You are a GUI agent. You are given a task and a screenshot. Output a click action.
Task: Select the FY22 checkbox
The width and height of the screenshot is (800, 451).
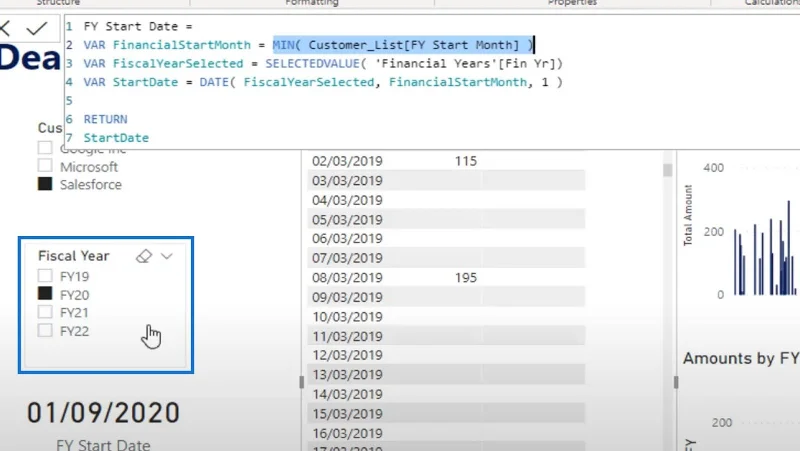click(45, 330)
